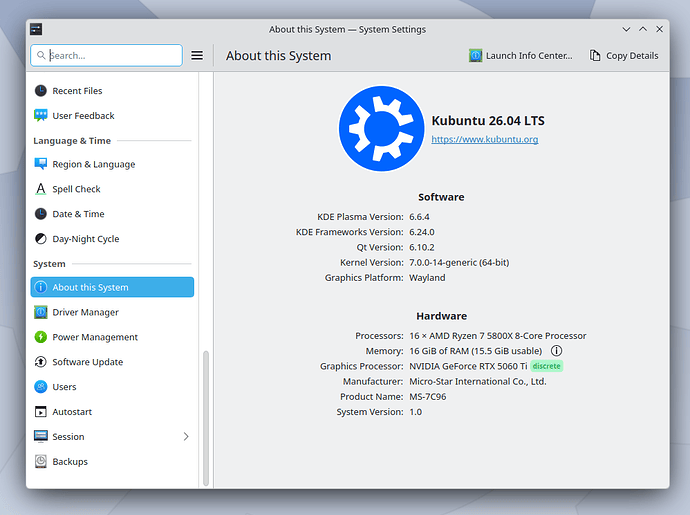This screenshot has height=515, width=690.
Task: Click the About this System info icon
Action: point(40,287)
